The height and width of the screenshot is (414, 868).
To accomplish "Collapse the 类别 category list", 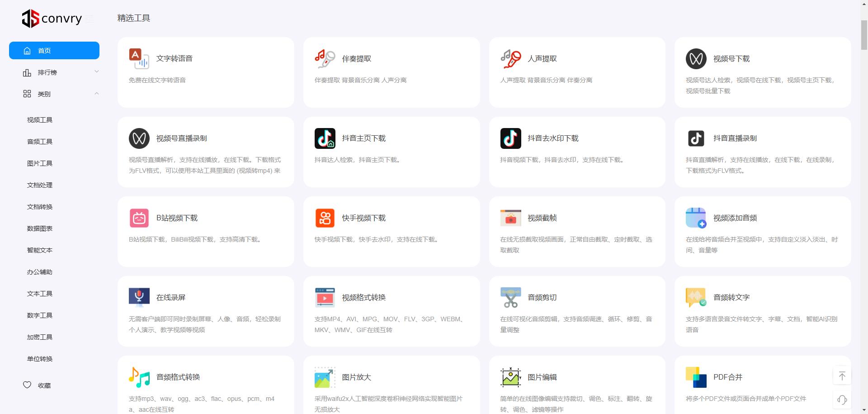I will (x=96, y=94).
